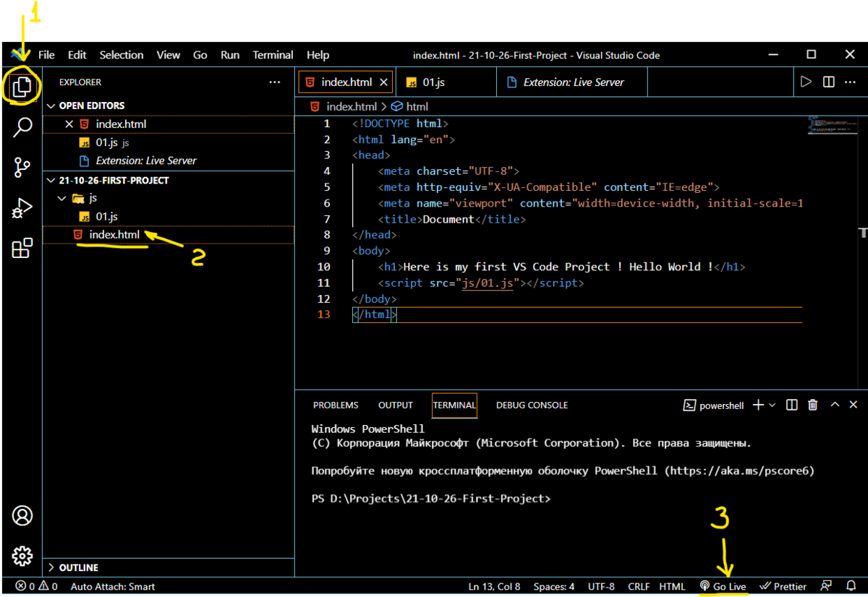
Task: Switch to the Debug Console tab
Action: [x=532, y=405]
